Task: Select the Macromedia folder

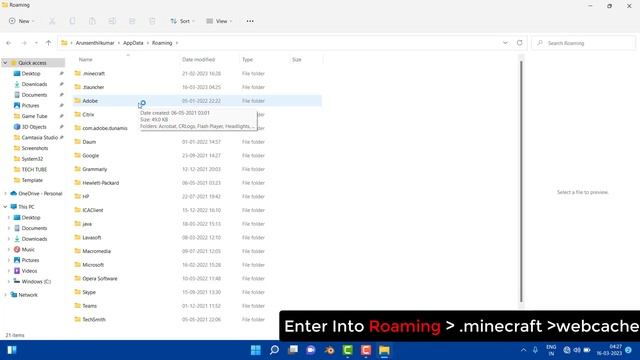Action: pyautogui.click(x=96, y=251)
